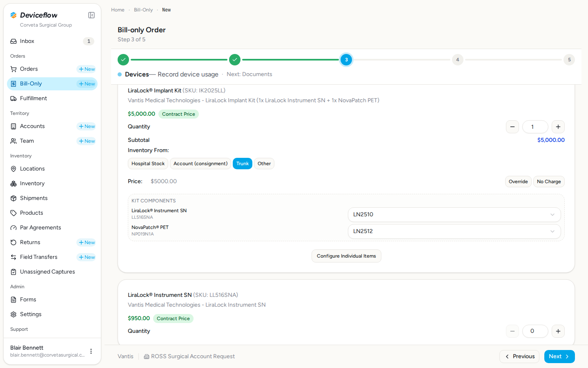Viewport: 588px width, 368px height.
Task: Click the Fulfillment truck icon
Action: [13, 99]
